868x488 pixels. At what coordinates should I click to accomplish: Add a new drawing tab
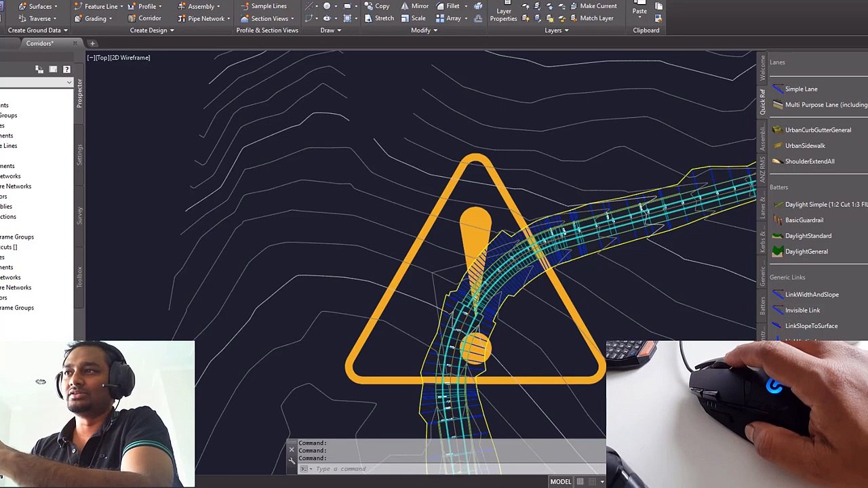pyautogui.click(x=92, y=43)
